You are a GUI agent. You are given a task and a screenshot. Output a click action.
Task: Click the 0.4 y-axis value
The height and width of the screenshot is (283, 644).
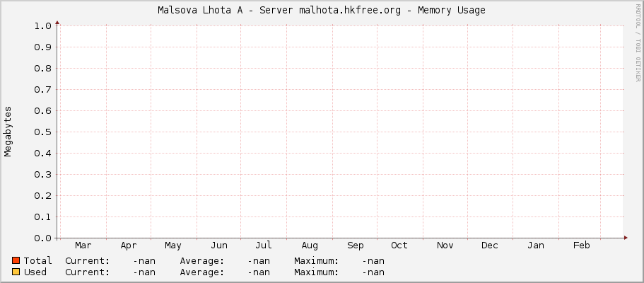tap(42, 154)
